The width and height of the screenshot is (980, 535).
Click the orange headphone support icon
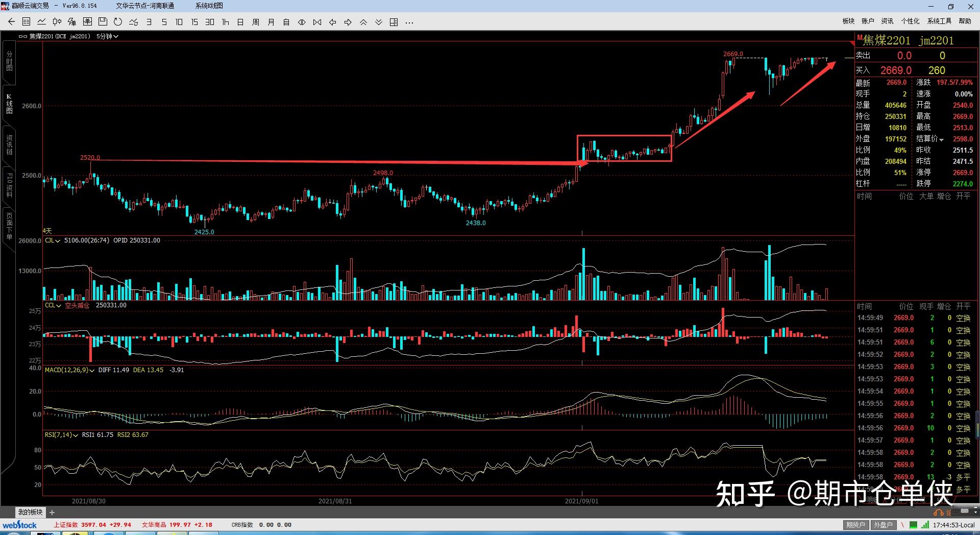coord(938,512)
